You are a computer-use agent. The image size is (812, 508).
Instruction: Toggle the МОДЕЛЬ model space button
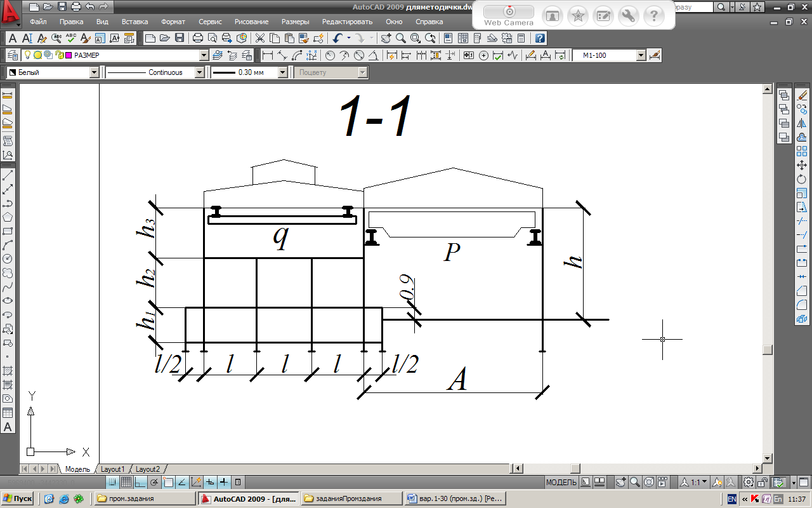(561, 483)
